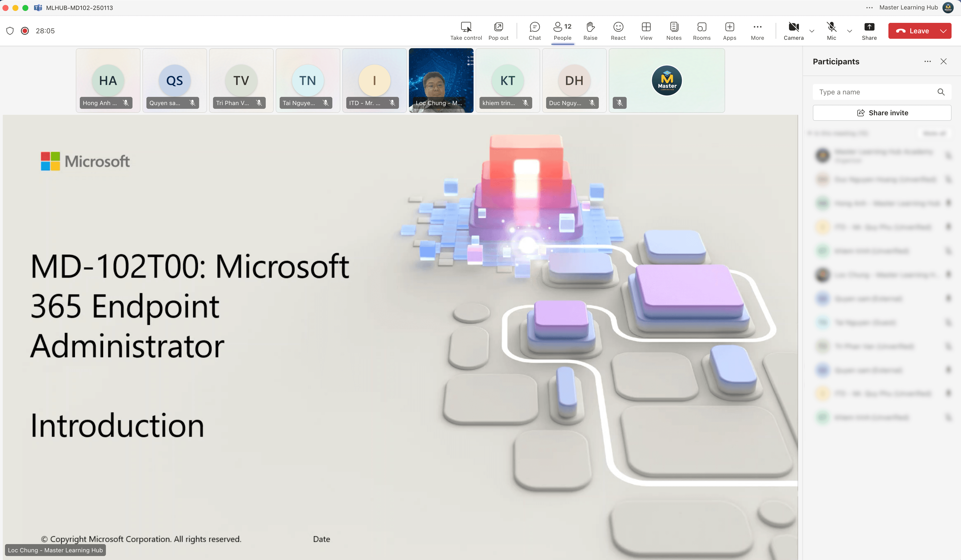Click muted mic icon on Tri Phan tile
The width and height of the screenshot is (961, 560).
pyautogui.click(x=259, y=103)
